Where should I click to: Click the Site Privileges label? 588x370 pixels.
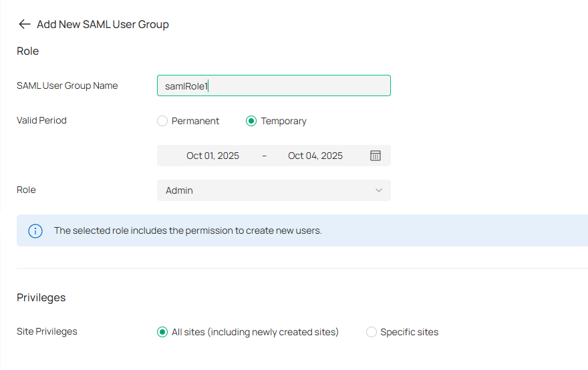tap(47, 331)
